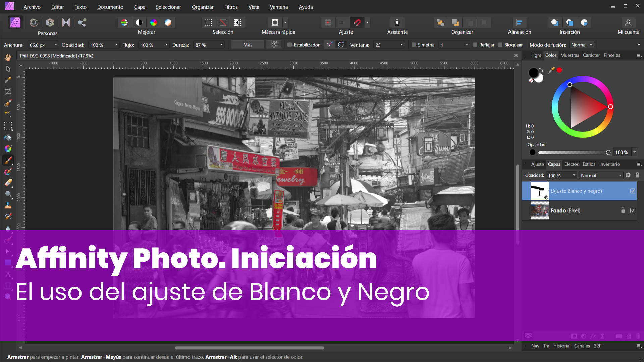Select the Move tool arrow
This screenshot has width=644, height=362.
[x=8, y=69]
